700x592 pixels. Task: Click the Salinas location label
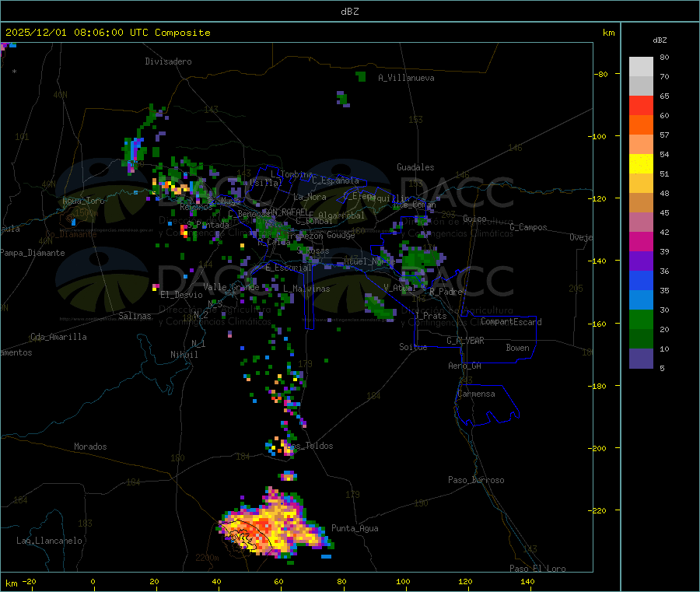[x=135, y=316]
